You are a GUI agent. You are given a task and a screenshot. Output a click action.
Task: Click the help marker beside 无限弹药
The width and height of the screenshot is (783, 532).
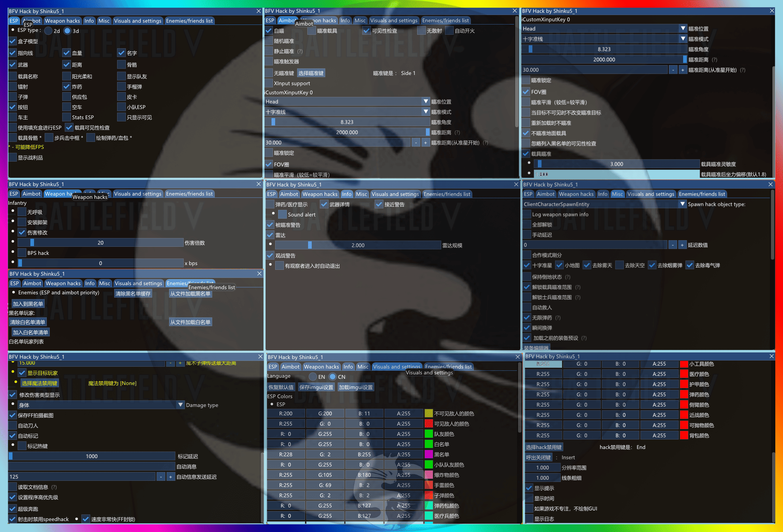click(558, 318)
